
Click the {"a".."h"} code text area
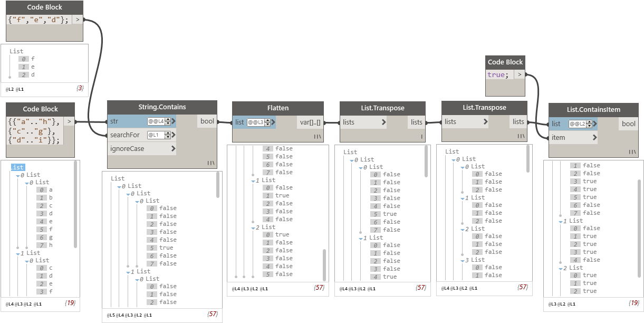point(34,131)
